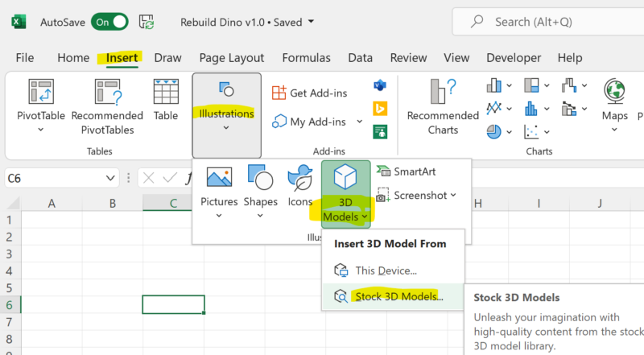The image size is (644, 355).
Task: Toggle the AutoSave switch off
Action: 109,22
